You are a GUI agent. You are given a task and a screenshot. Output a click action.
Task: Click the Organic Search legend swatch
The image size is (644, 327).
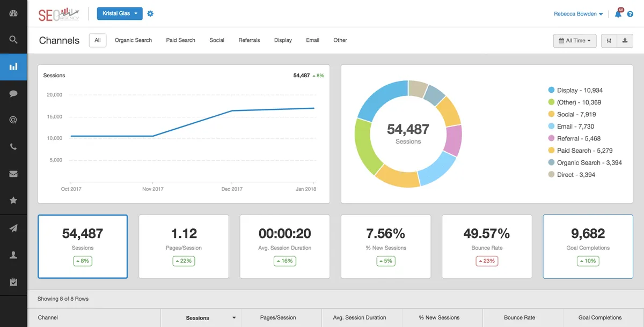click(551, 162)
